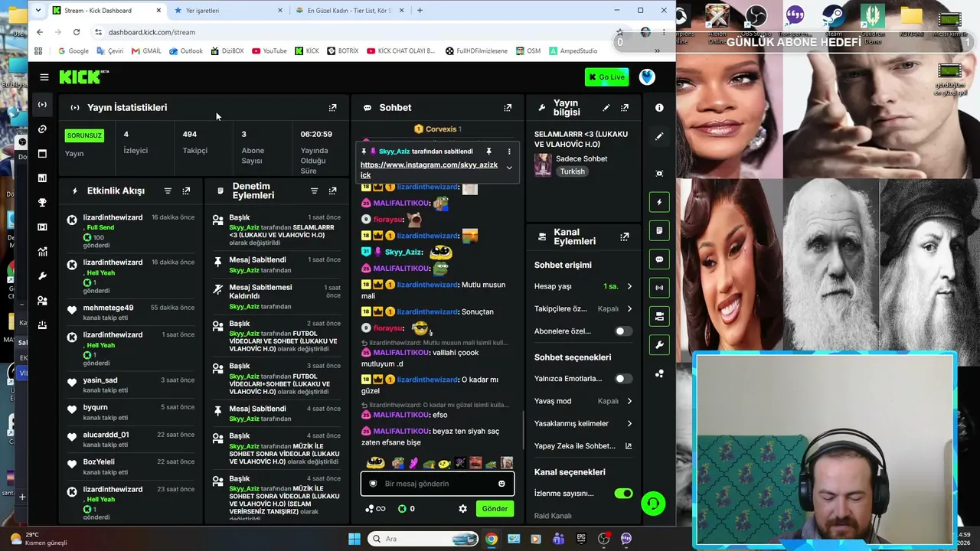Open the link icon in the left sidebar
Image resolution: width=980 pixels, height=551 pixels.
click(x=42, y=129)
